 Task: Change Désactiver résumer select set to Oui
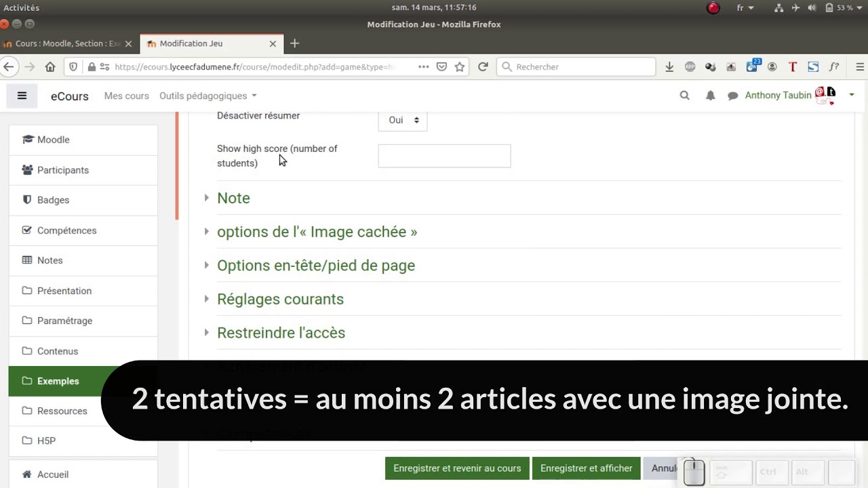pos(403,120)
